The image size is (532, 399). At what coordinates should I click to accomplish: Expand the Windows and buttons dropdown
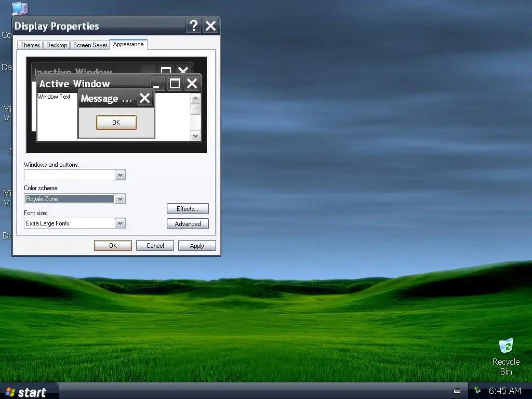pyautogui.click(x=120, y=175)
